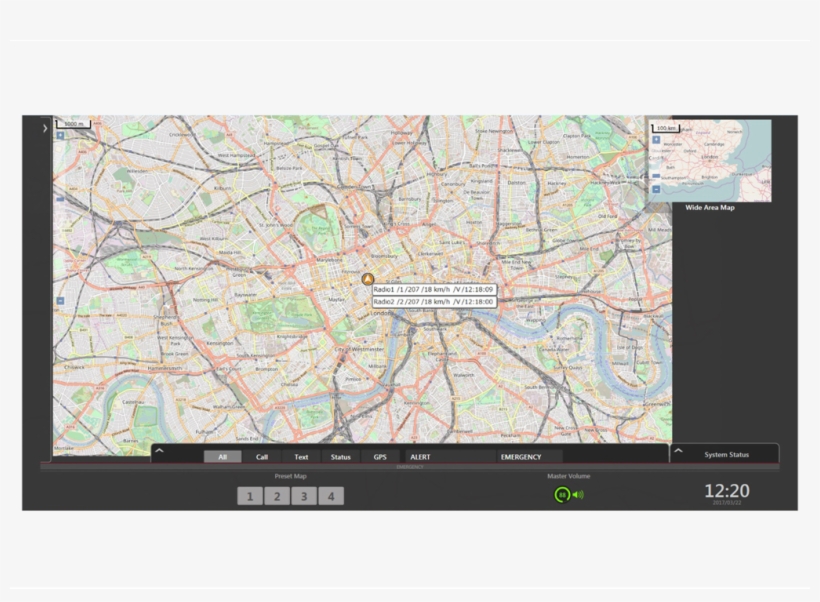
Task: Click the green Master Volume level dial
Action: (x=562, y=495)
